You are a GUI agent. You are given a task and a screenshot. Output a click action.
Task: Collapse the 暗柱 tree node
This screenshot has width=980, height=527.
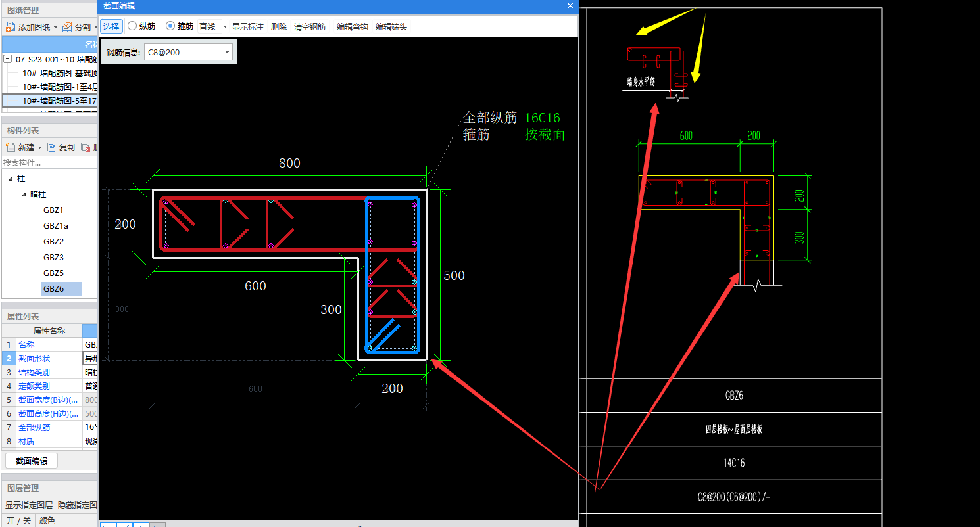click(24, 195)
